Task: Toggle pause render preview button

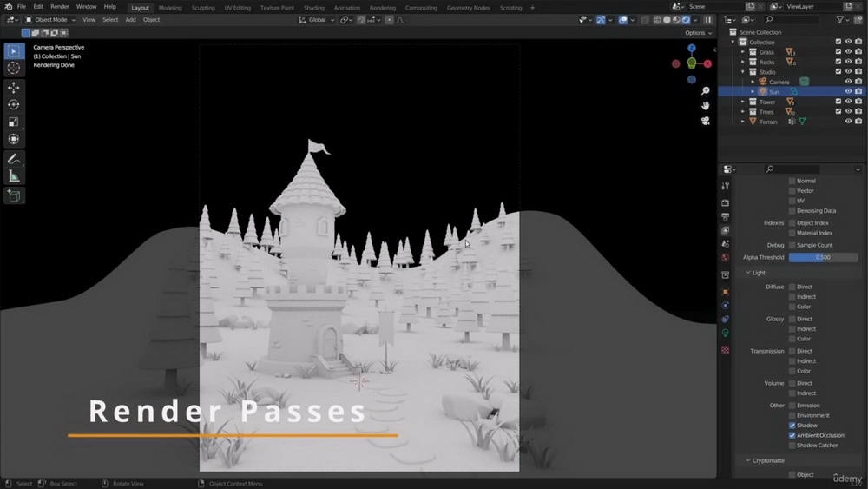Action: pos(708,19)
